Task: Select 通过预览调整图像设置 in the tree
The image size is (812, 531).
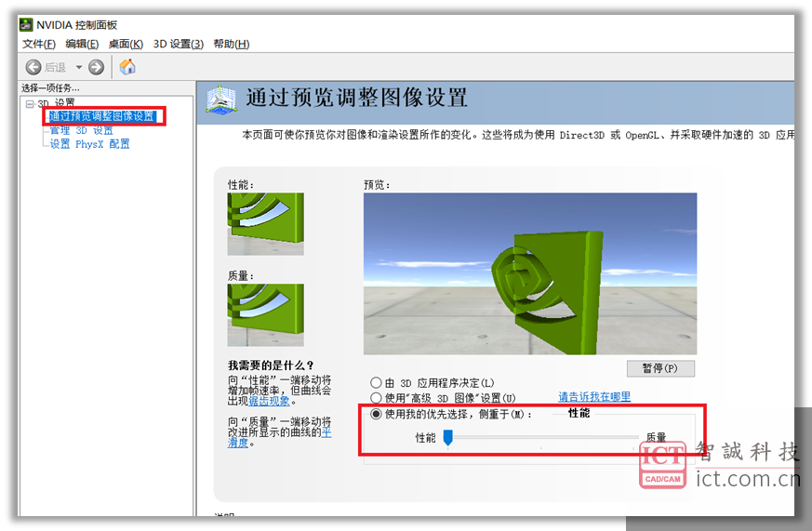Action: pyautogui.click(x=102, y=116)
